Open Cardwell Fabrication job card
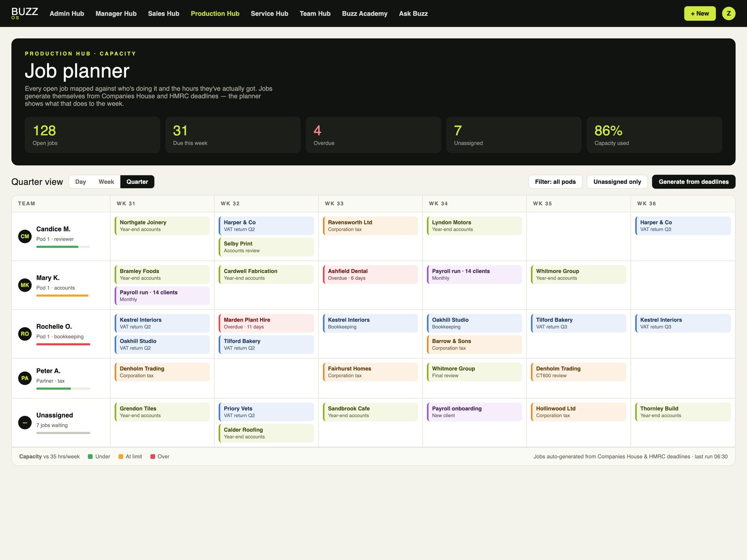The height and width of the screenshot is (560, 747). (267, 274)
